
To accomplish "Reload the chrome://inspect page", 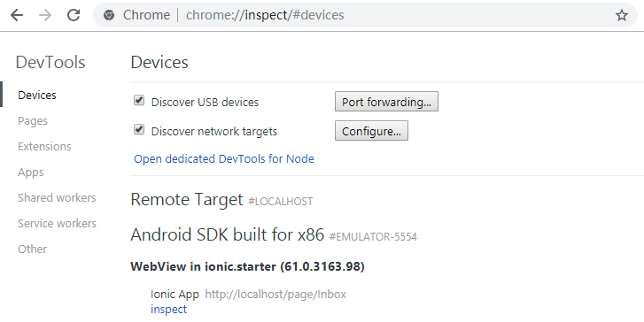I will click(74, 15).
